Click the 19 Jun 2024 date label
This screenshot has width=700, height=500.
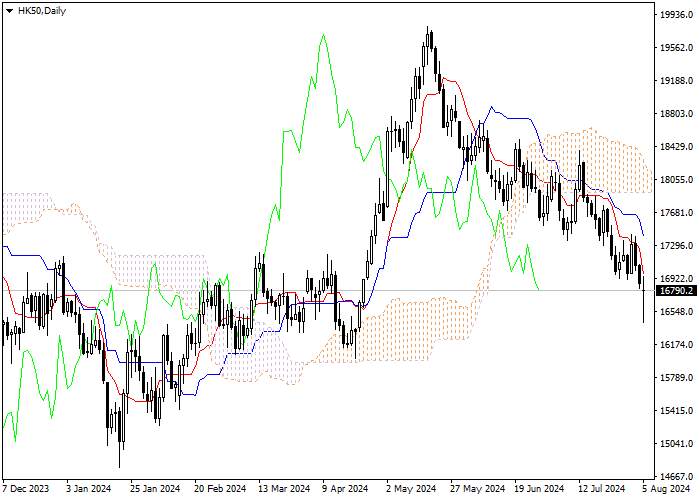539,489
